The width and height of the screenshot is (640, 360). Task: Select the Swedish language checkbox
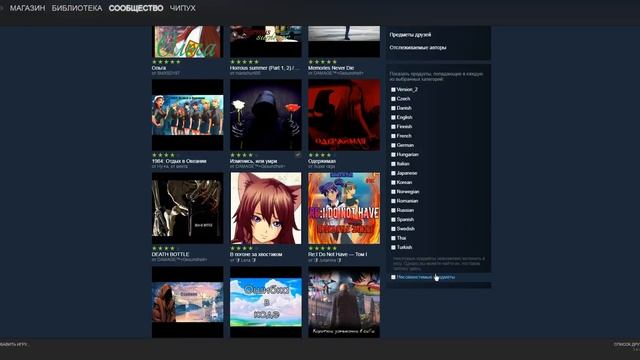pyautogui.click(x=393, y=229)
